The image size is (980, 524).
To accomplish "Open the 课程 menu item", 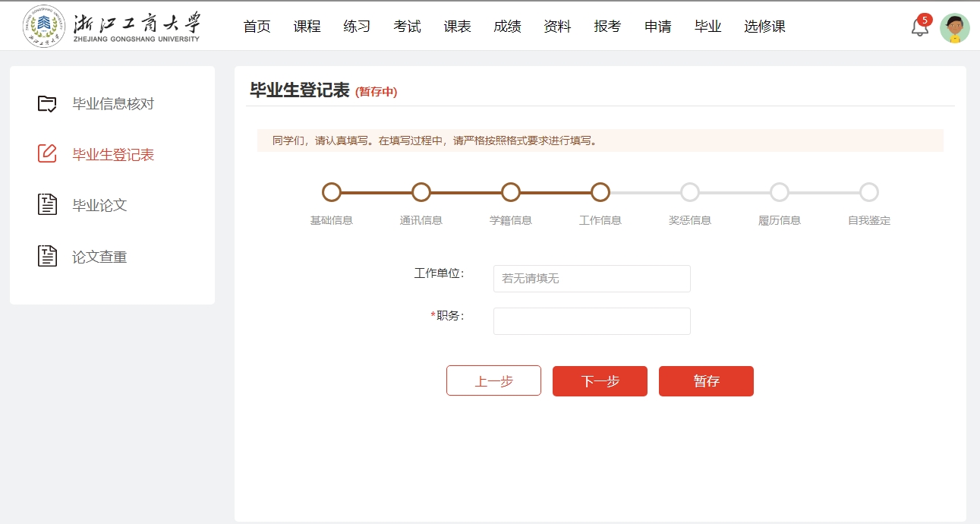I will (x=307, y=27).
